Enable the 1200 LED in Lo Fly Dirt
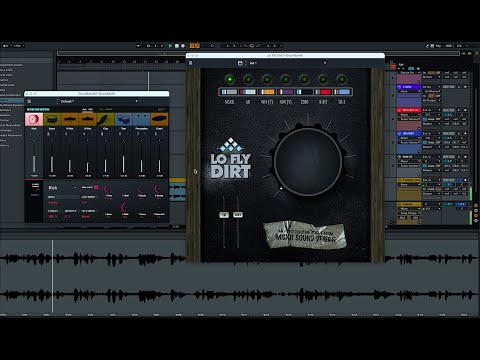Image resolution: width=480 pixels, height=360 pixels. point(304,79)
